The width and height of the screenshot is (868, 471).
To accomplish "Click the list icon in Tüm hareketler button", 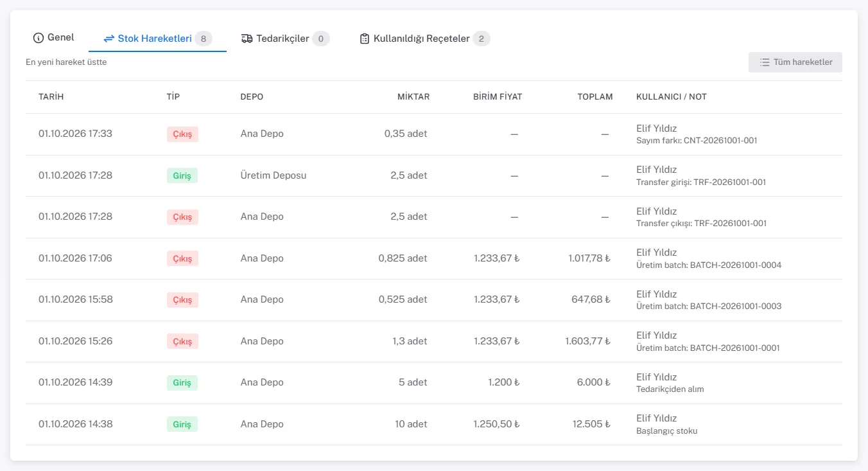I will 765,62.
